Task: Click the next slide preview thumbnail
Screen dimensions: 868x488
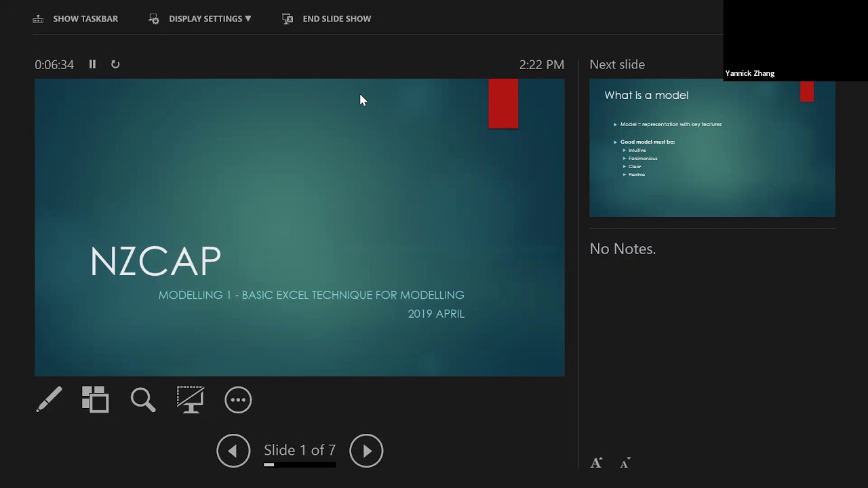Action: (712, 148)
